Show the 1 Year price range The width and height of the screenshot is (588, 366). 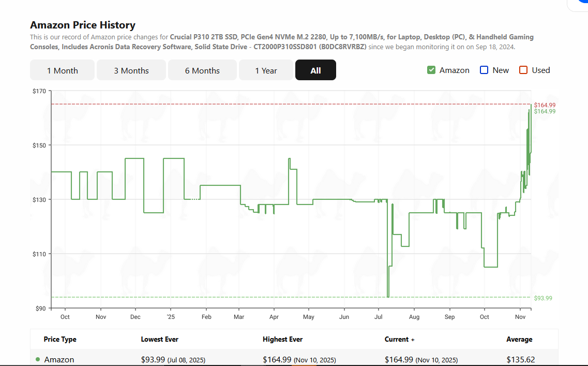tap(266, 70)
